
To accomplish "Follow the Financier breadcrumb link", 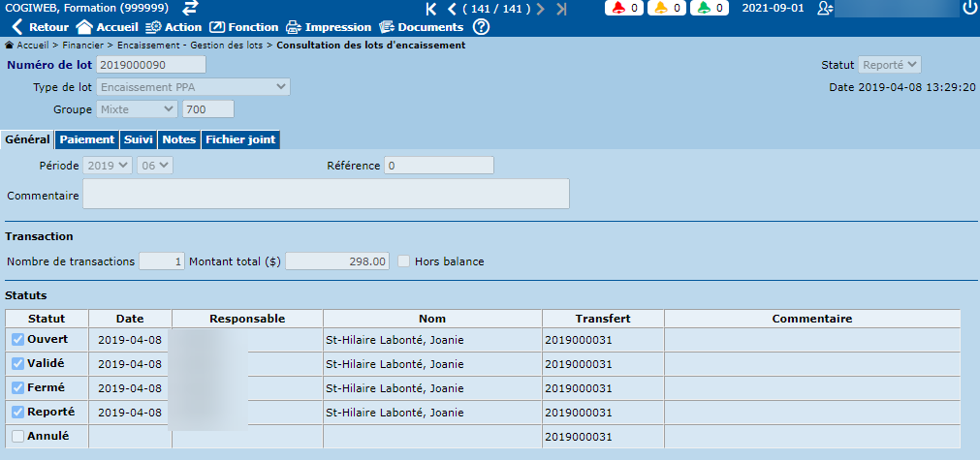I will tap(86, 46).
